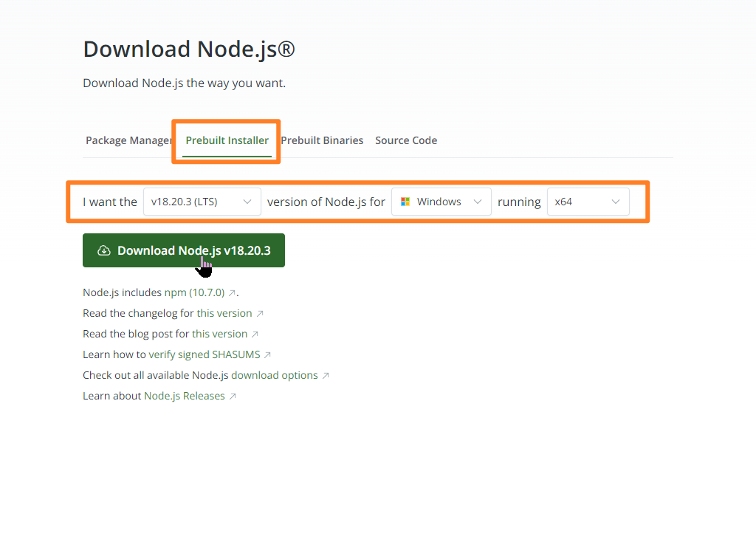Viewport: 756px width, 542px height.
Task: Open the x64 architecture dropdown
Action: click(588, 202)
